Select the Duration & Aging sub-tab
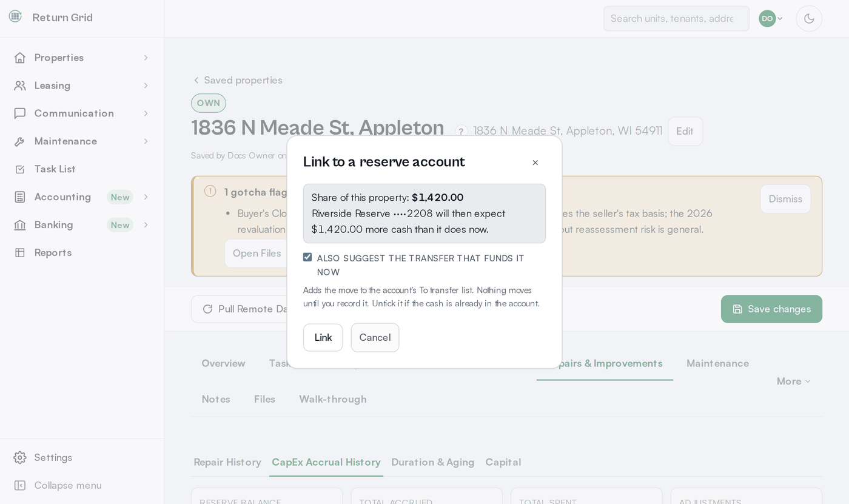This screenshot has height=504, width=849. pyautogui.click(x=433, y=462)
